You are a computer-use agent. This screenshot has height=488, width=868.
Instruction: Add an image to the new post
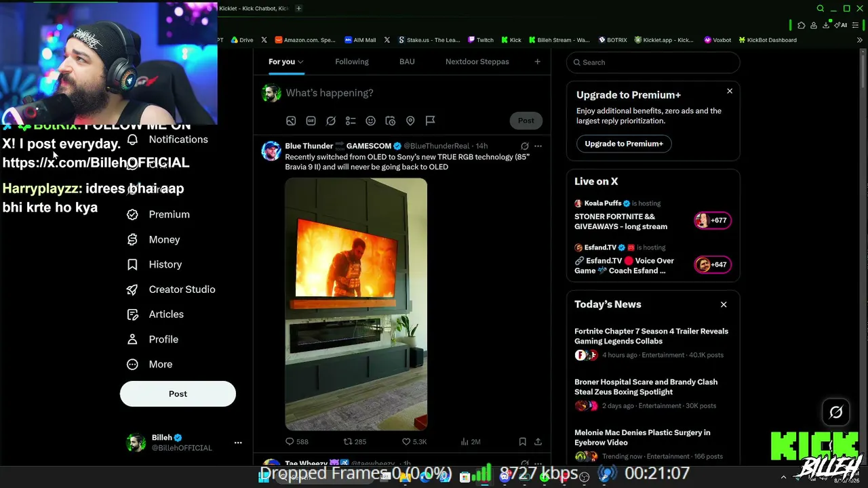(x=291, y=121)
